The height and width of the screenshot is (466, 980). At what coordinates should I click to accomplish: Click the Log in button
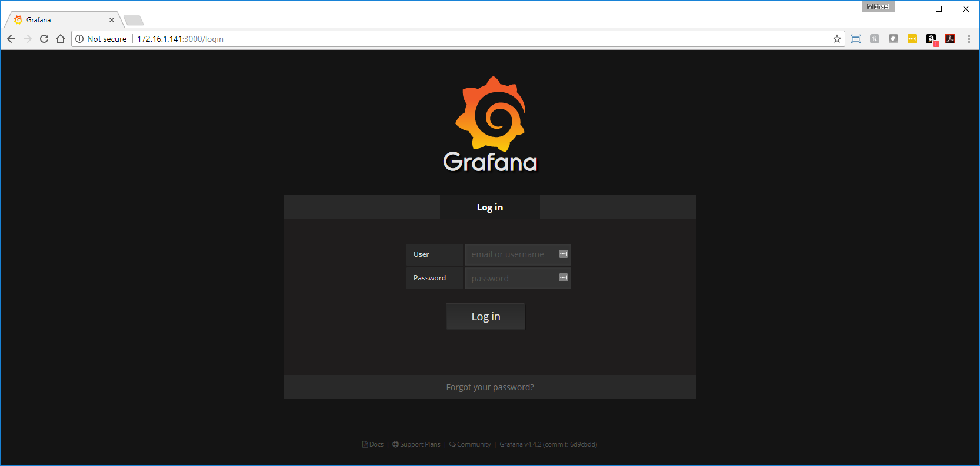click(485, 316)
